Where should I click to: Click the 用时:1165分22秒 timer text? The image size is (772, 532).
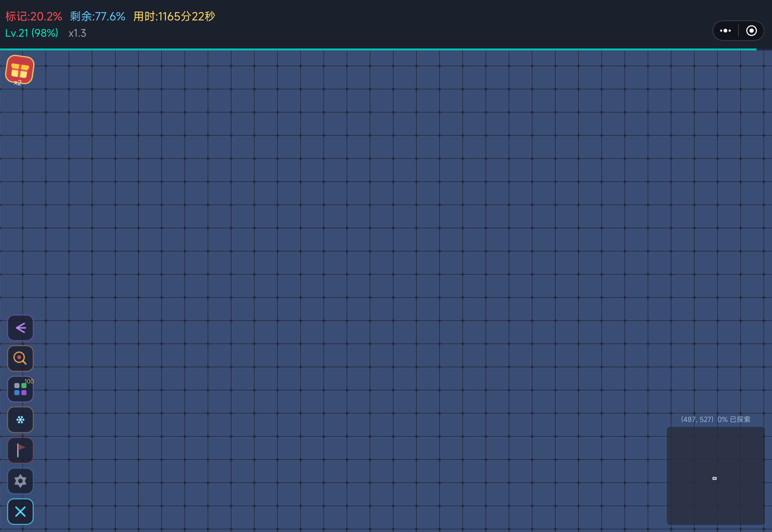click(174, 16)
